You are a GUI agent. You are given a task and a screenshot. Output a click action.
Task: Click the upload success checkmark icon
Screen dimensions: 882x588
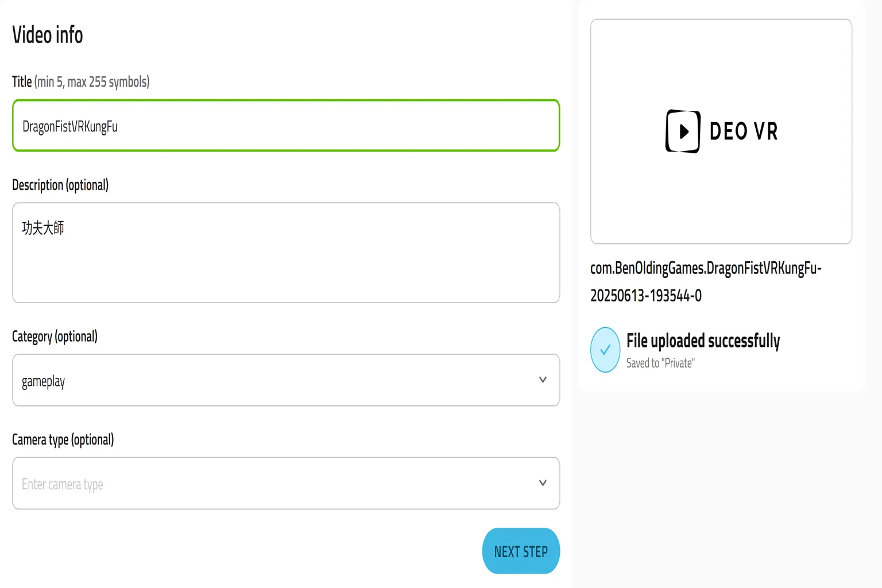click(x=605, y=350)
